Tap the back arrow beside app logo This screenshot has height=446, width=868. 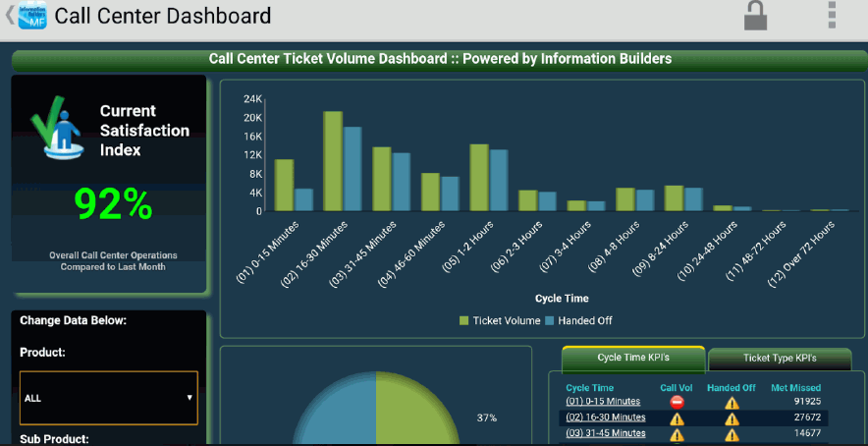click(10, 15)
